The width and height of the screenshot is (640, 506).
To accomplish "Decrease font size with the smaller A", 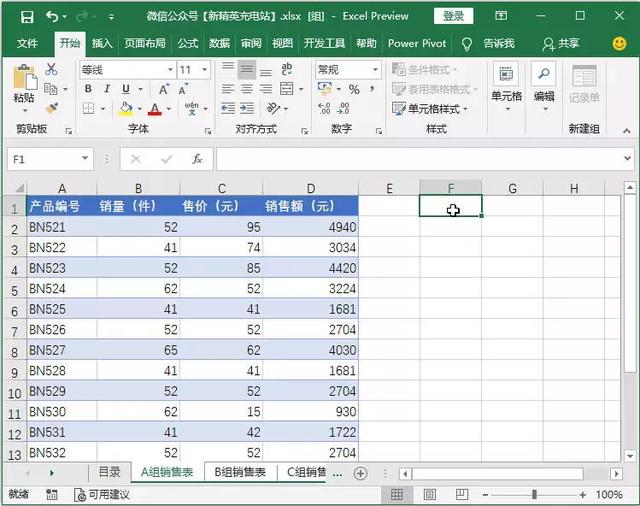I will 183,89.
